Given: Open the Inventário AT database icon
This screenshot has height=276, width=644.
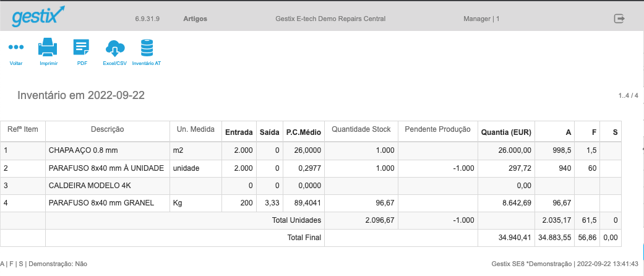Looking at the screenshot, I should point(147,48).
